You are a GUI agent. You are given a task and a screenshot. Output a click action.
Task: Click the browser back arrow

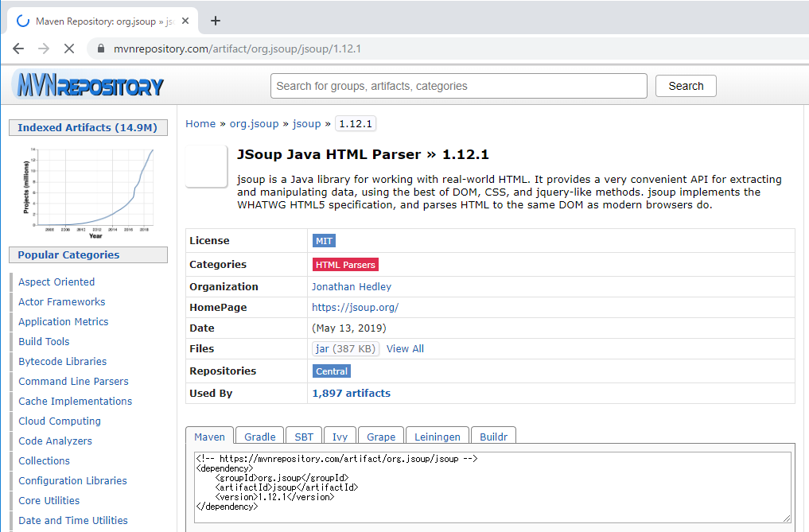(18, 49)
